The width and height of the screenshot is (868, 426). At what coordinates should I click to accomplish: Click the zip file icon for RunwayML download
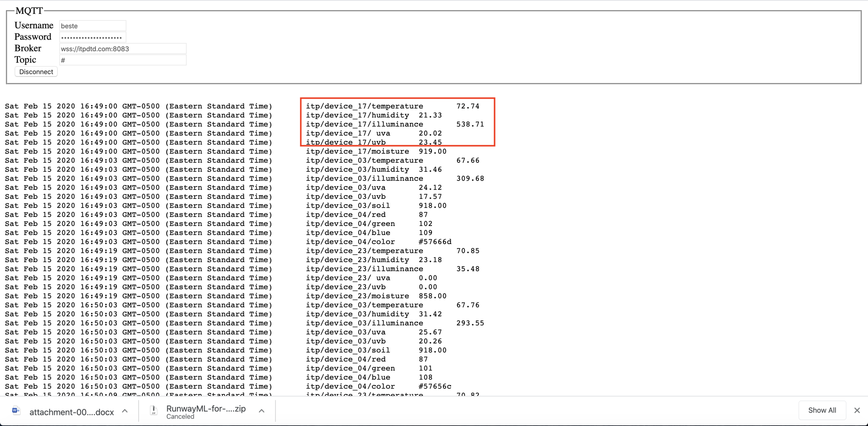(153, 411)
